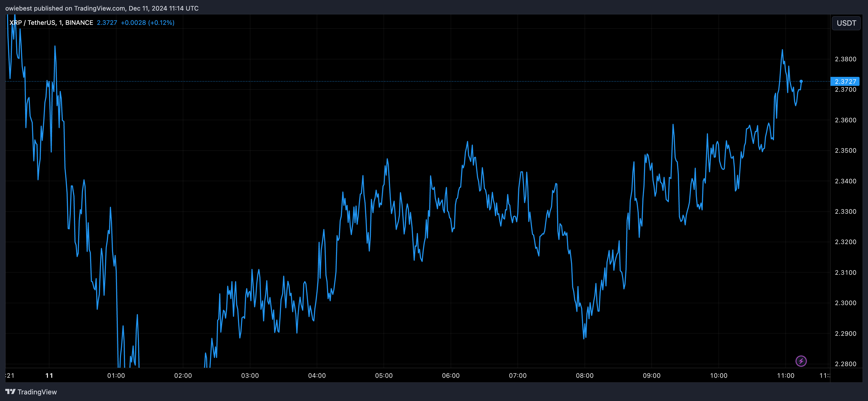Click the blue dot marking latest price
Screen dimensions: 868x401
click(801, 81)
